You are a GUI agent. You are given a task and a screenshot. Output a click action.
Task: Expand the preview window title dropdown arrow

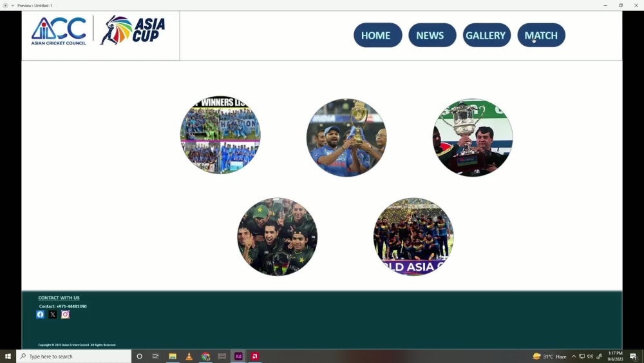[13, 5]
